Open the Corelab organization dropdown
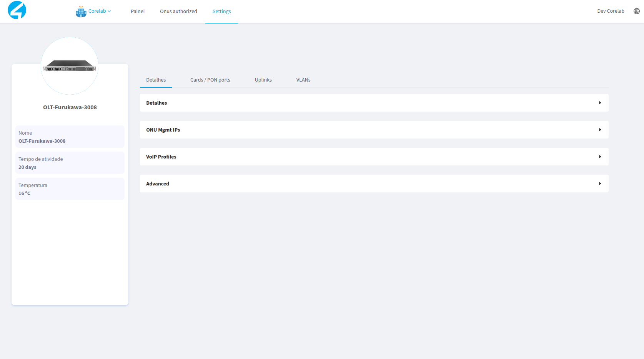The height and width of the screenshot is (359, 644). 100,11
